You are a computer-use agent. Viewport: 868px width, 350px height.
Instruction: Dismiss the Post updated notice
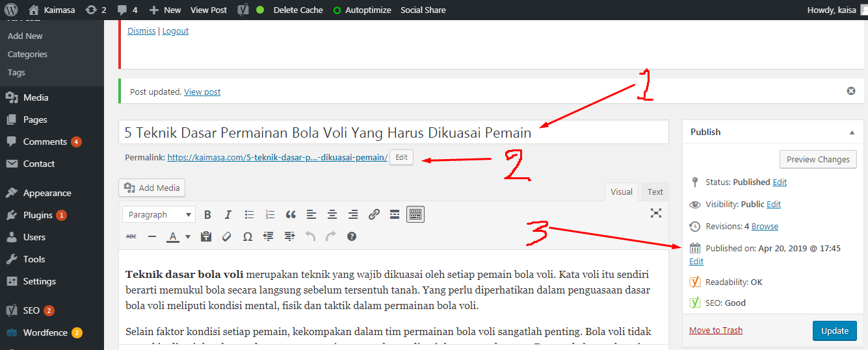(x=851, y=91)
